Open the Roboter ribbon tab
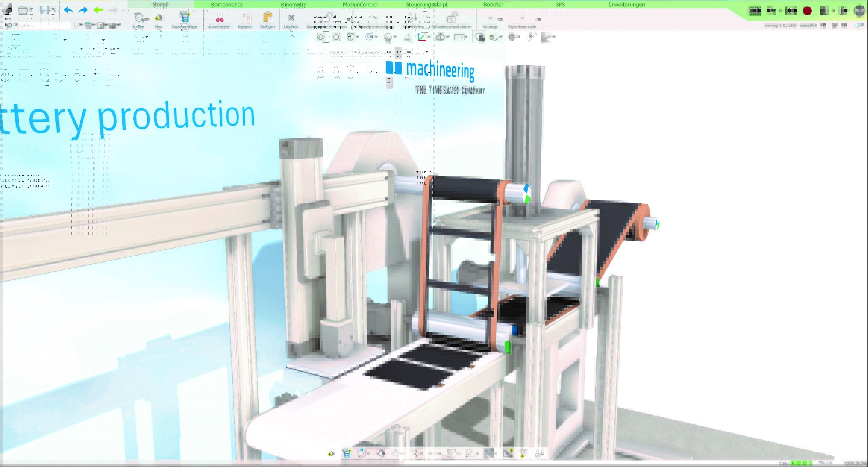This screenshot has height=467, width=868. point(493,4)
